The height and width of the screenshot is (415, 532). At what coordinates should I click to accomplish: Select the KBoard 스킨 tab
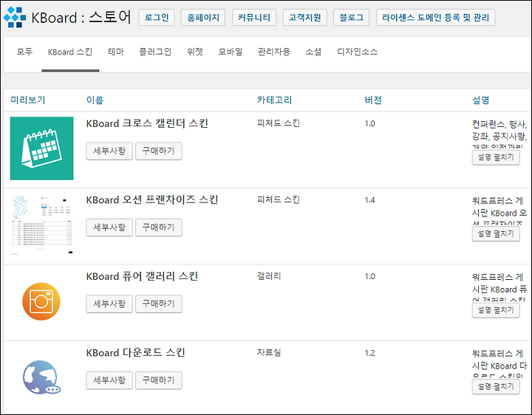(70, 52)
